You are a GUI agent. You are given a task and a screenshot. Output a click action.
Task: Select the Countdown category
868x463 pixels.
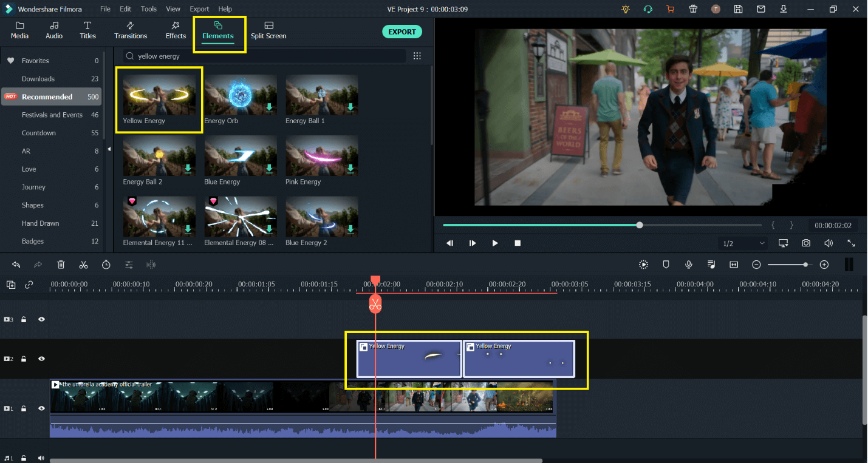tap(52, 133)
